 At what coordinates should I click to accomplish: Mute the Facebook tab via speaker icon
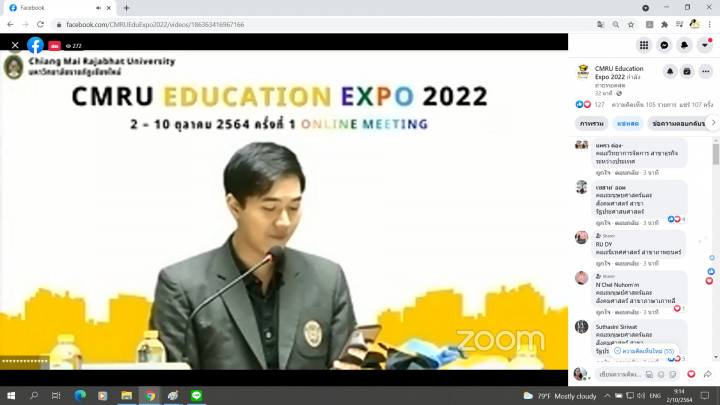click(98, 8)
